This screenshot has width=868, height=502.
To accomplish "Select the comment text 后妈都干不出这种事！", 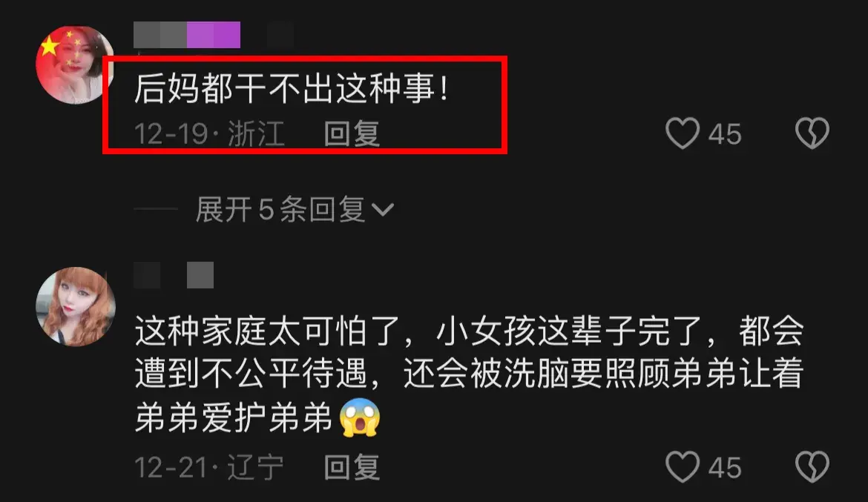I will click(293, 88).
